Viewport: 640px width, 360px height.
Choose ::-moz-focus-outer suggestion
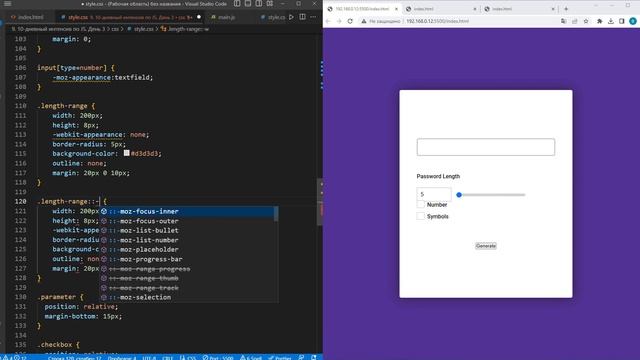[x=189, y=221]
